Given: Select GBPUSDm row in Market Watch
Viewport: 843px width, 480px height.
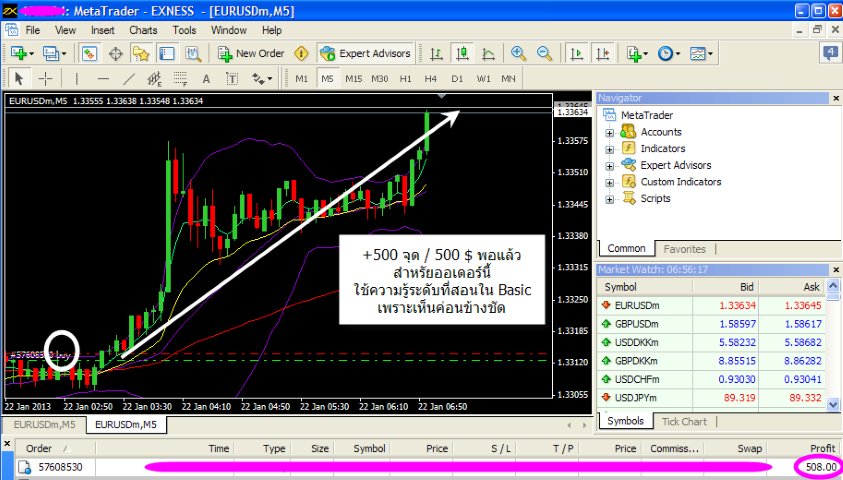Looking at the screenshot, I should pos(711,324).
